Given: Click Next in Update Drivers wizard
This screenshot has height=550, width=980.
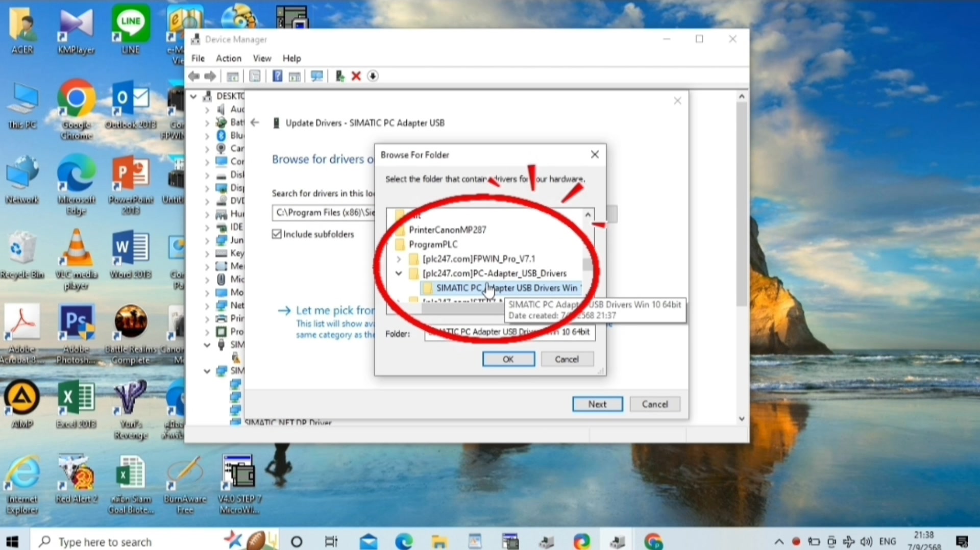Looking at the screenshot, I should click(x=597, y=404).
